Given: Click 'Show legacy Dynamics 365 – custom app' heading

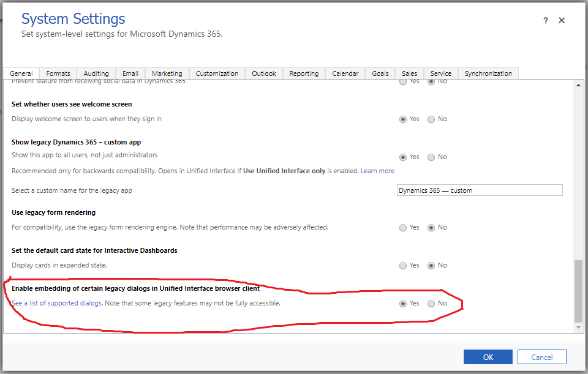Looking at the screenshot, I should coord(76,142).
